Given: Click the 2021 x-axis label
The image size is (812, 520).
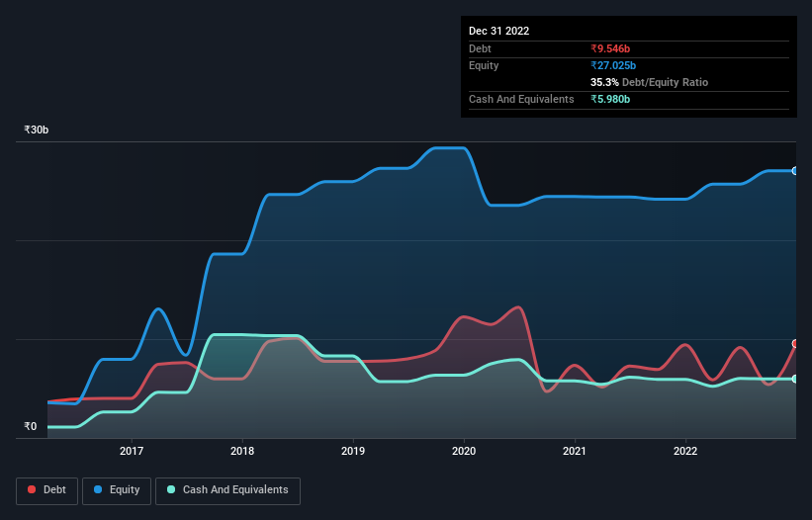Looking at the screenshot, I should pos(575,451).
